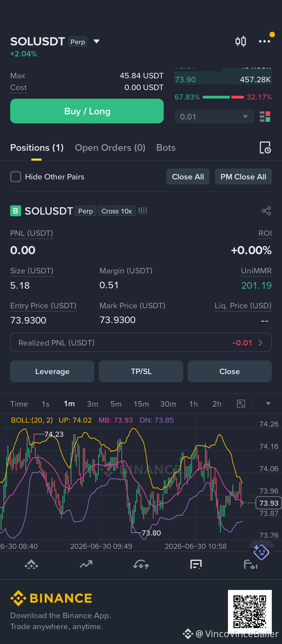Click the 73.80 low price marker

coord(151,533)
